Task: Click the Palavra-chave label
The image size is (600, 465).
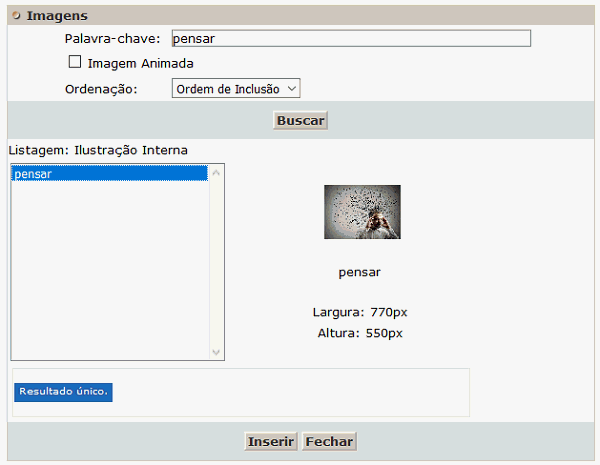Action: [x=111, y=39]
